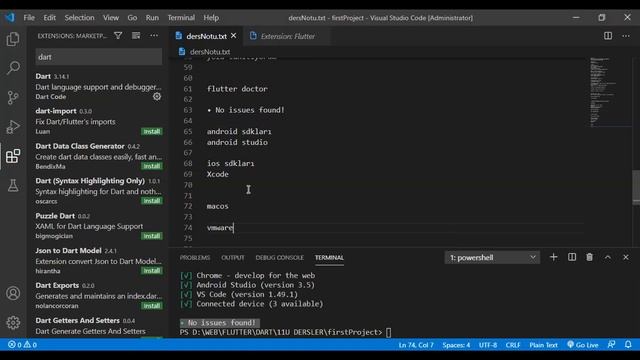Viewport: 640px width, 360px height.
Task: Install the dart-import extension
Action: 151,131
